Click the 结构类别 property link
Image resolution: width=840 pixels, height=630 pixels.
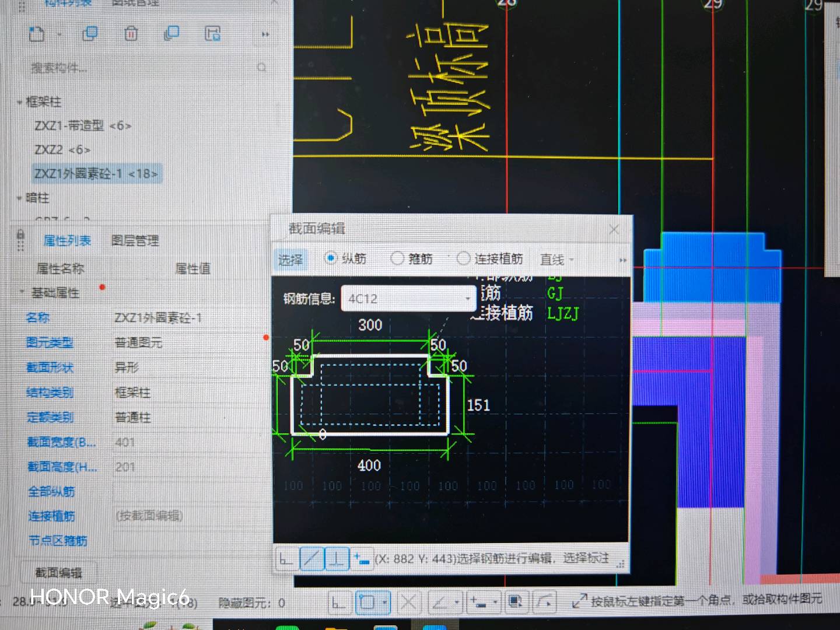click(x=50, y=393)
